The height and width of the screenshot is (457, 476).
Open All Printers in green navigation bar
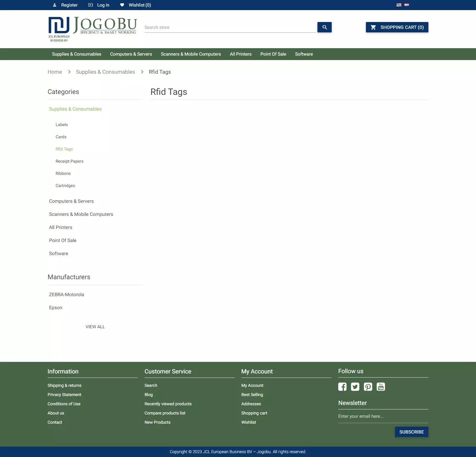(240, 54)
